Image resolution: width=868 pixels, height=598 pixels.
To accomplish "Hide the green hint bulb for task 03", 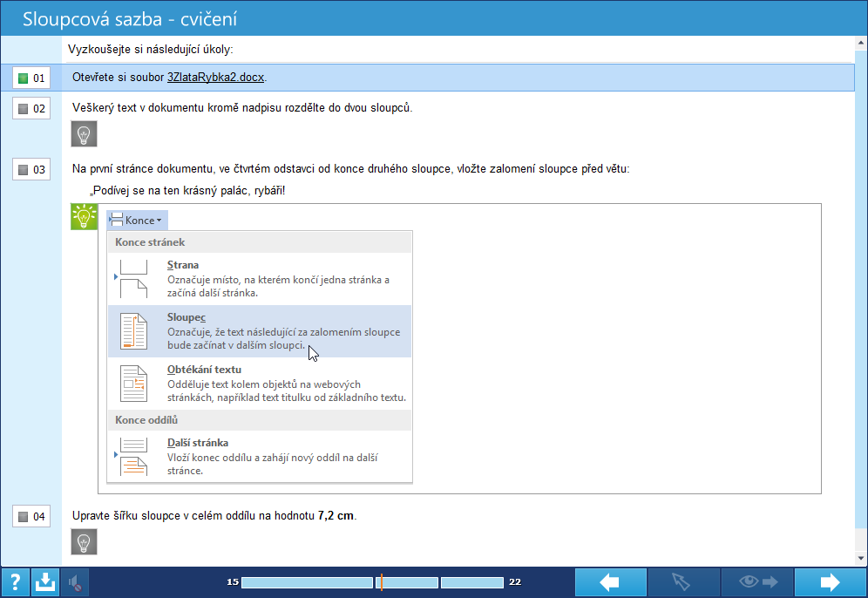I will click(85, 216).
